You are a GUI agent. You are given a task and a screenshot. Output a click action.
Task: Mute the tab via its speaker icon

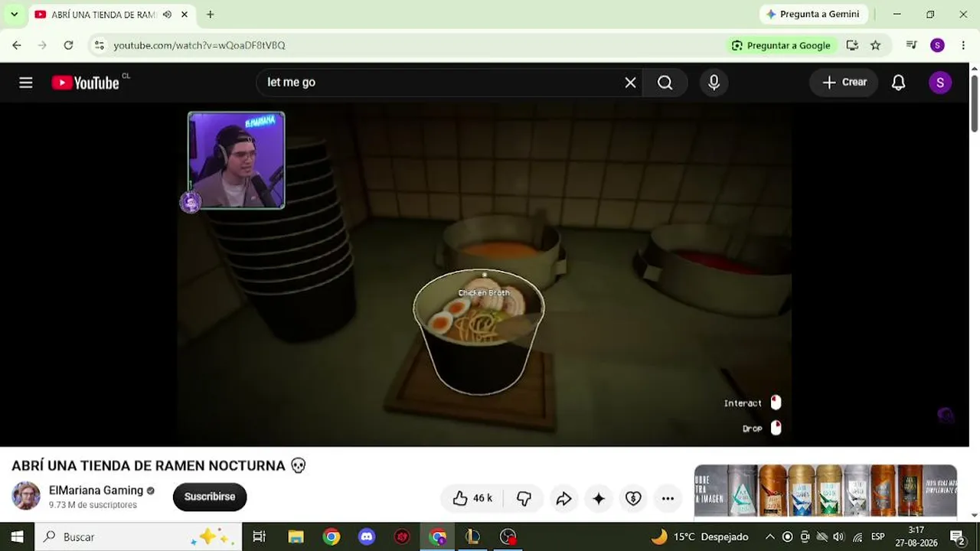click(167, 15)
